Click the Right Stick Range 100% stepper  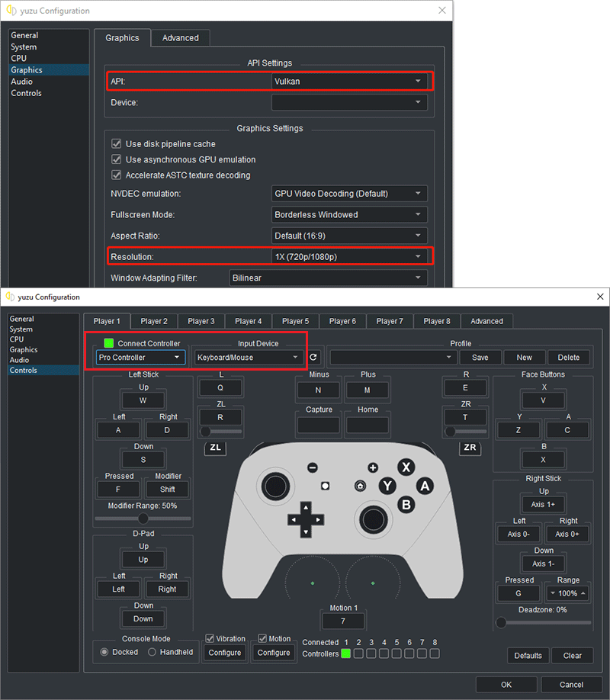568,592
